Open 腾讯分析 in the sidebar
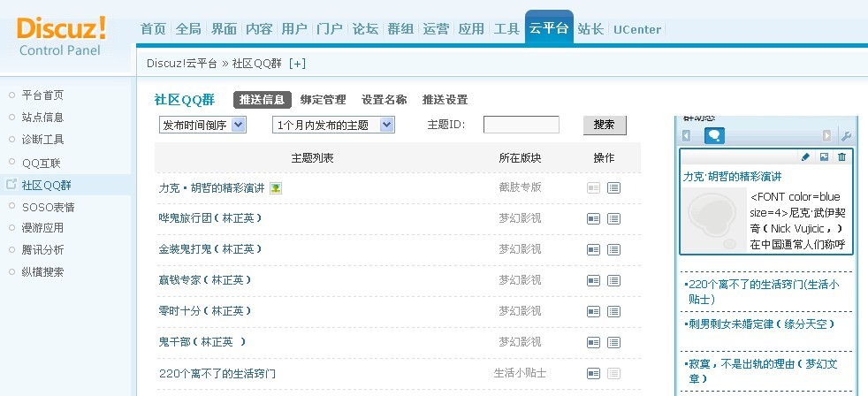Image resolution: width=868 pixels, height=396 pixels. click(42, 250)
